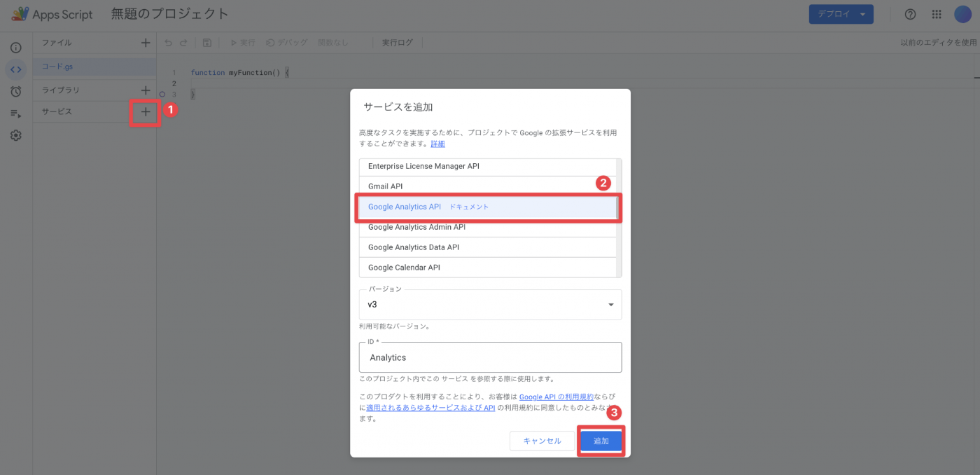Click サービス section header

tap(57, 111)
